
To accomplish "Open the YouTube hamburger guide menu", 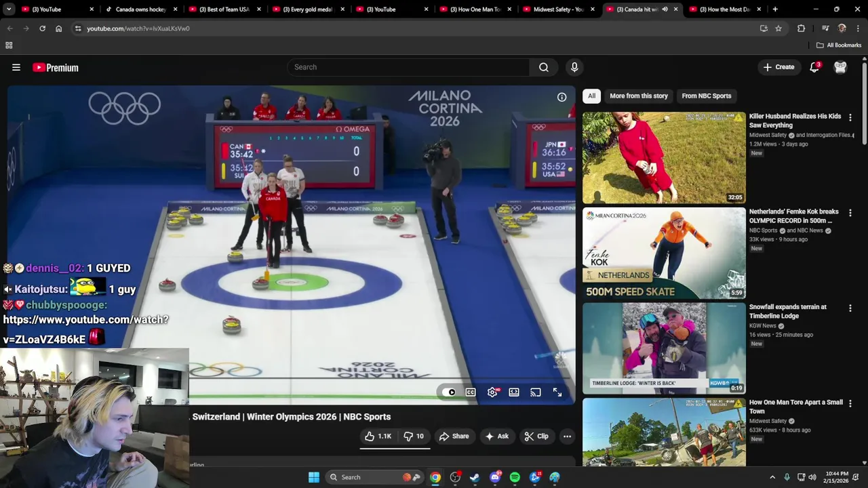I will [x=16, y=67].
